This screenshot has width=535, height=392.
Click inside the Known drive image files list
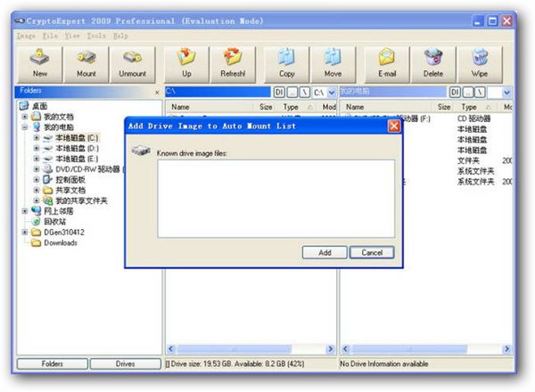[x=276, y=199]
